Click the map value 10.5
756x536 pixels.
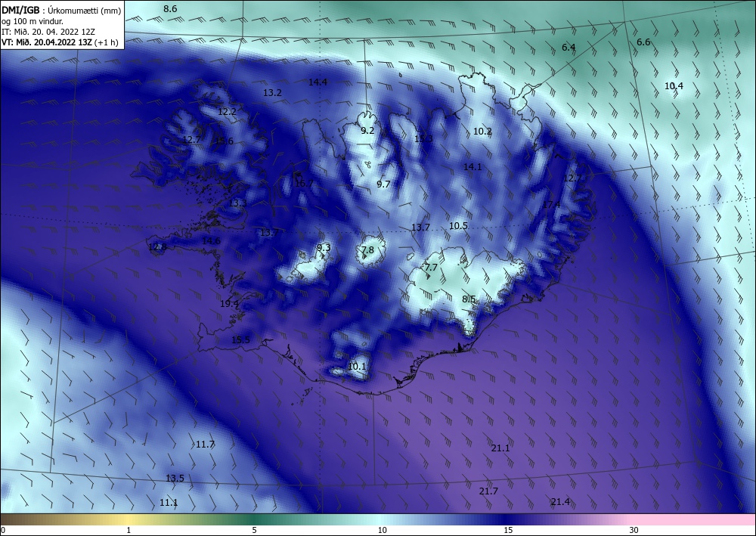pos(459,226)
